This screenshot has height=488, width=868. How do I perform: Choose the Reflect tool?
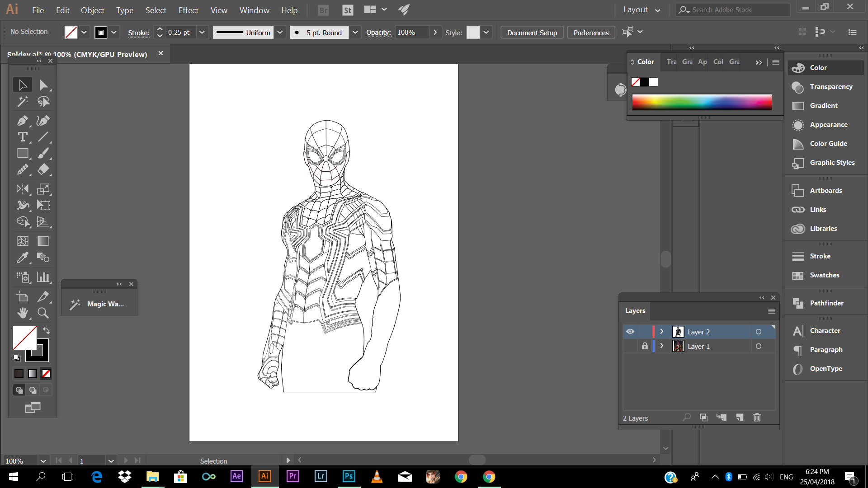(23, 189)
